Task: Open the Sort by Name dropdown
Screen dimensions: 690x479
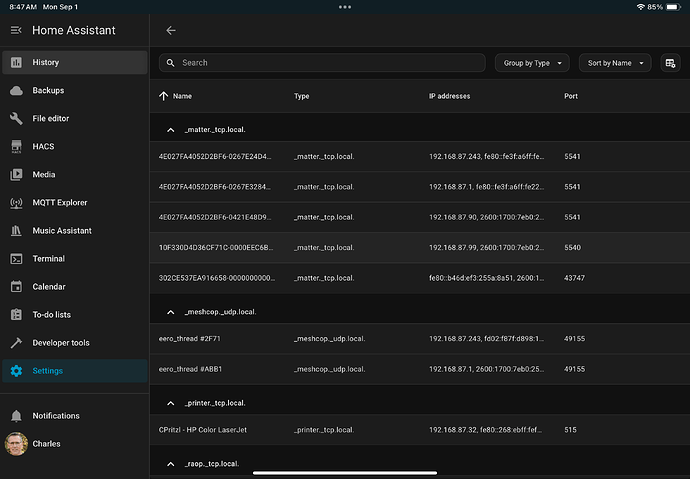Action: click(x=615, y=63)
